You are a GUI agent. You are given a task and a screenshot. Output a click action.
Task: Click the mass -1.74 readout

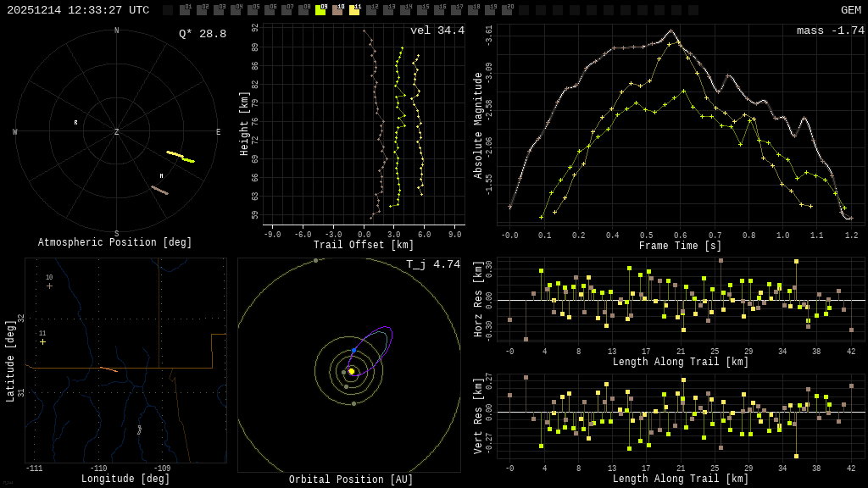pyautogui.click(x=830, y=30)
